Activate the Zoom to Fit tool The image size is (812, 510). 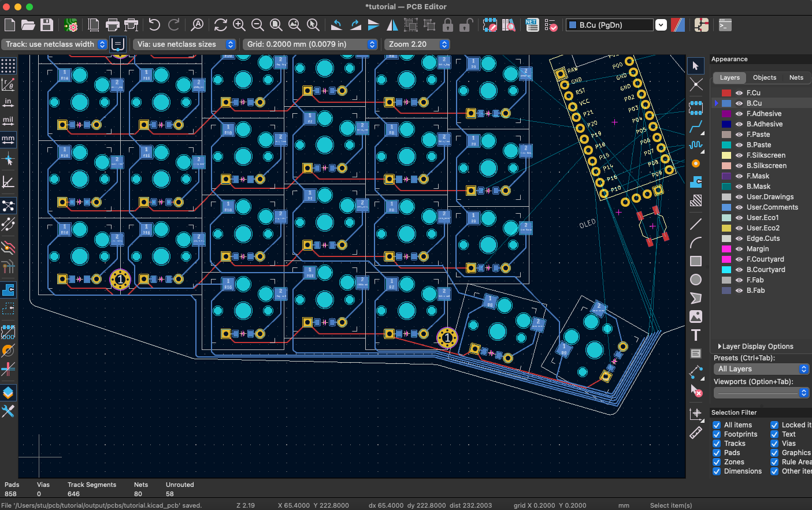pos(276,25)
